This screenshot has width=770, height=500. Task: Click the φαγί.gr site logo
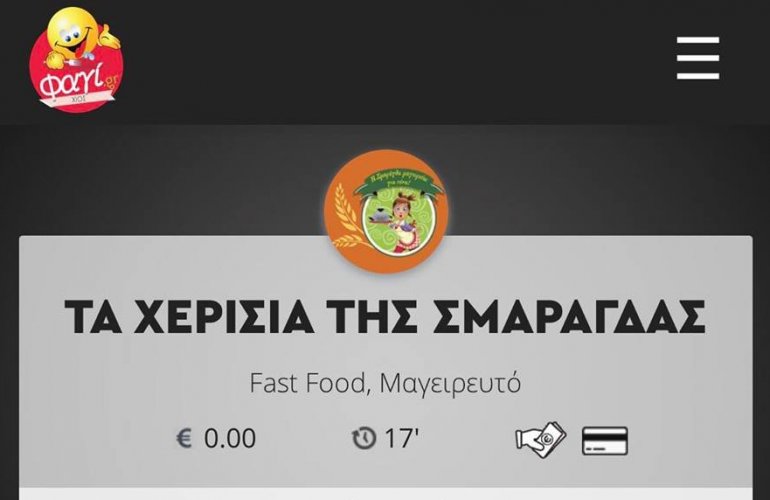[75, 60]
